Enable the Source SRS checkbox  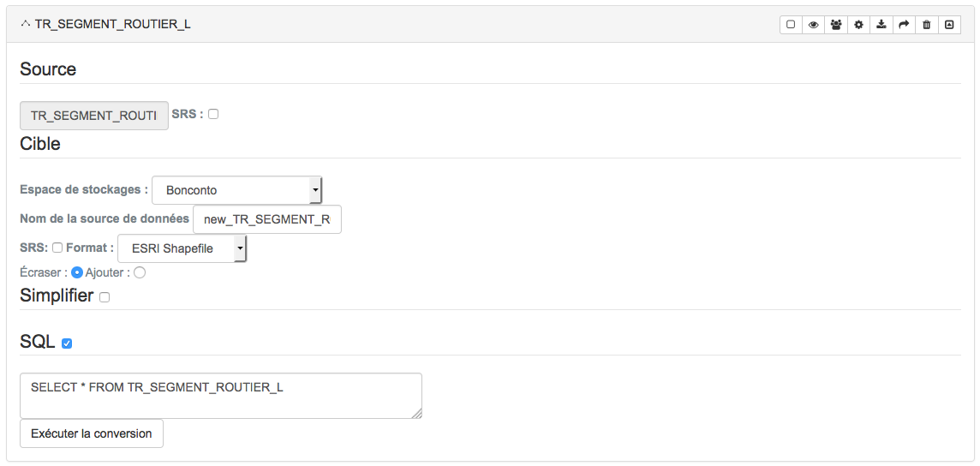[213, 114]
